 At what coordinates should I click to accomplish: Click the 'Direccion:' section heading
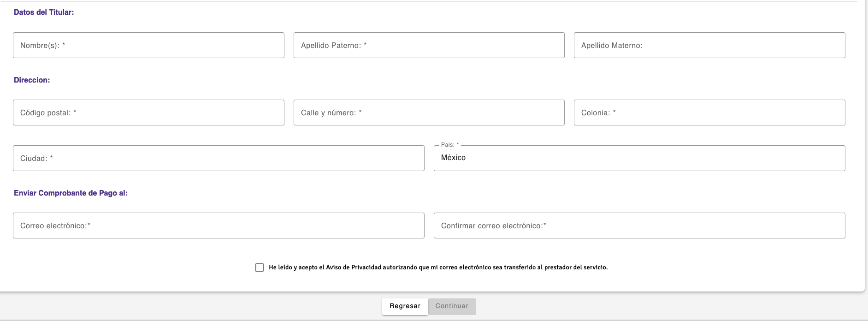coord(32,80)
